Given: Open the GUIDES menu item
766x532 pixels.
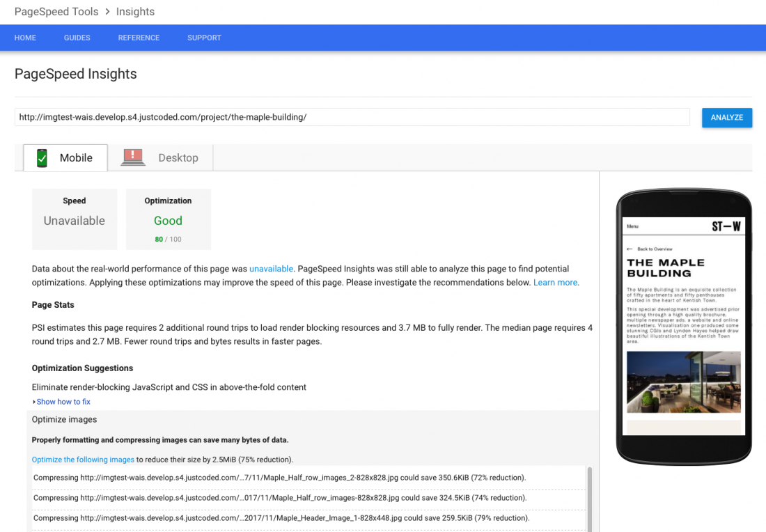Looking at the screenshot, I should (77, 38).
